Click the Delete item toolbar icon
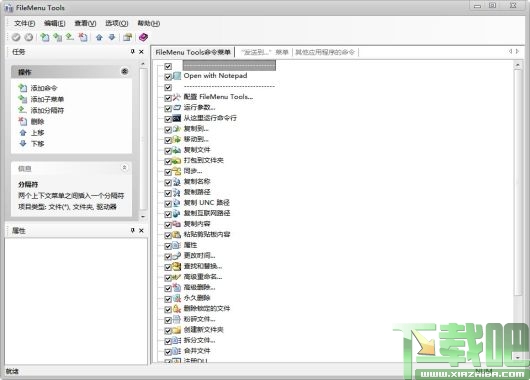The height and width of the screenshot is (380, 530). click(82, 37)
